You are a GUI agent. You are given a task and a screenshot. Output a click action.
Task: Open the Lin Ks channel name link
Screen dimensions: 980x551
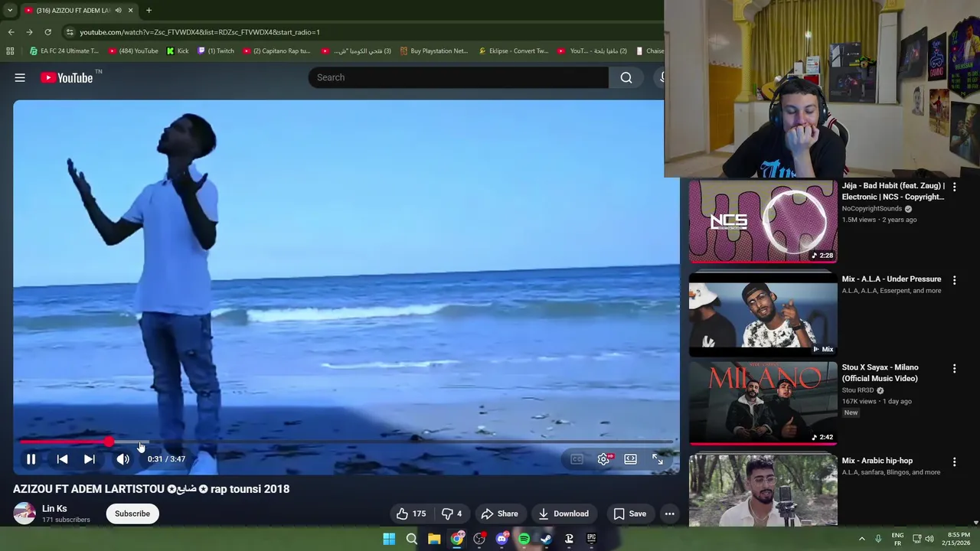click(54, 508)
